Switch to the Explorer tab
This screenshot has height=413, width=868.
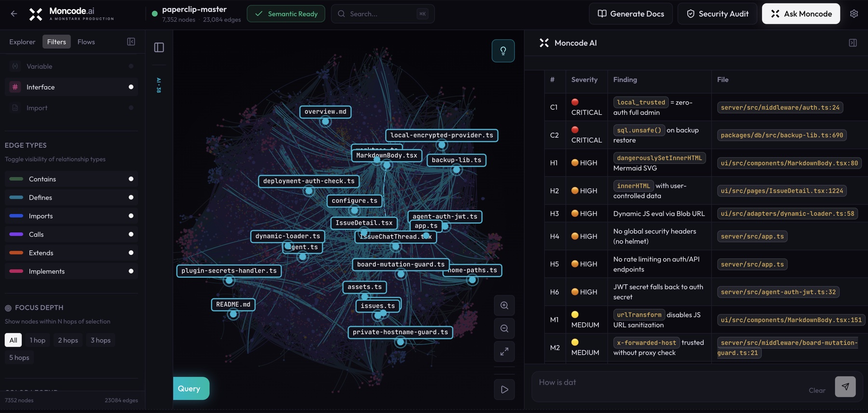click(x=22, y=41)
